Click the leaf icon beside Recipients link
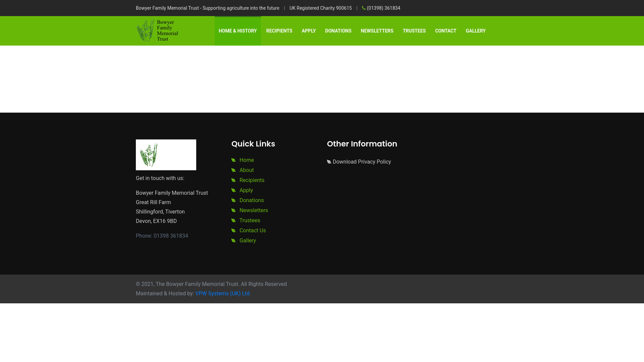 (x=233, y=180)
